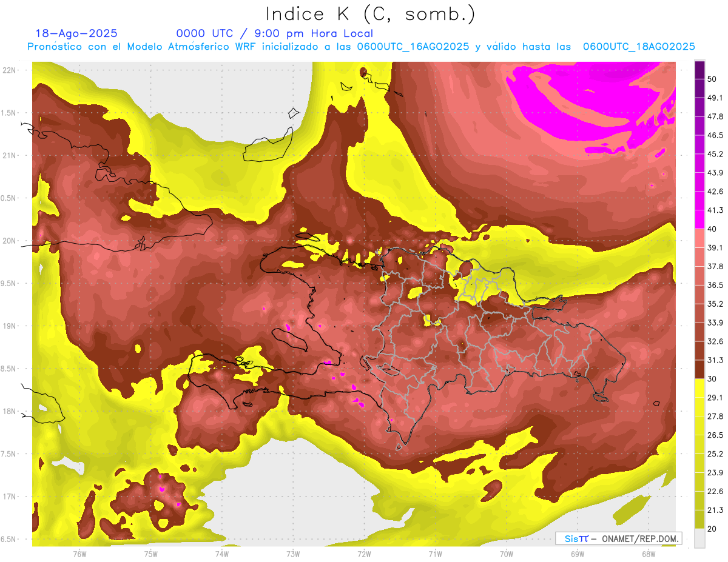Click the '75W' longitude label
The height and width of the screenshot is (562, 728).
point(151,554)
